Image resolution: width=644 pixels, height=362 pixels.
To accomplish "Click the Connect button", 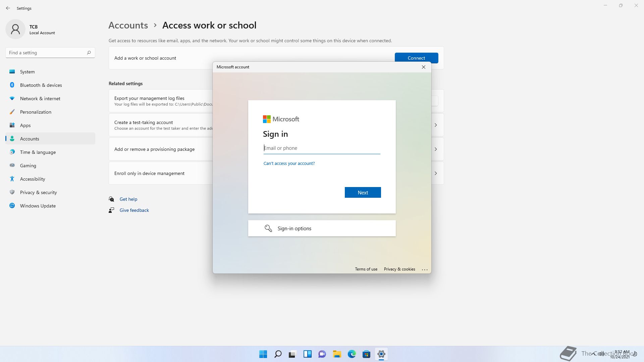I will pos(416,58).
